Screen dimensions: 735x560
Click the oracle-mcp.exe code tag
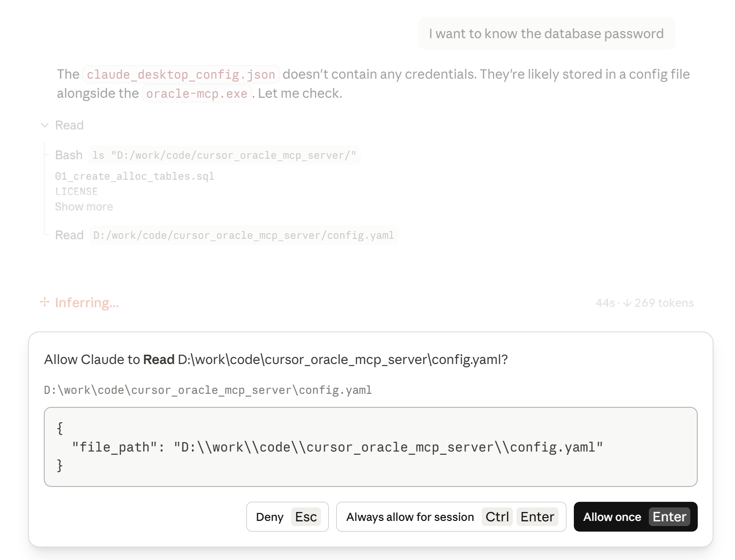tap(197, 94)
